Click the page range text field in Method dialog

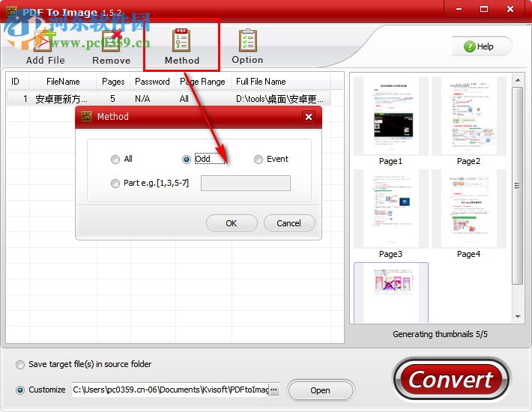pos(245,183)
